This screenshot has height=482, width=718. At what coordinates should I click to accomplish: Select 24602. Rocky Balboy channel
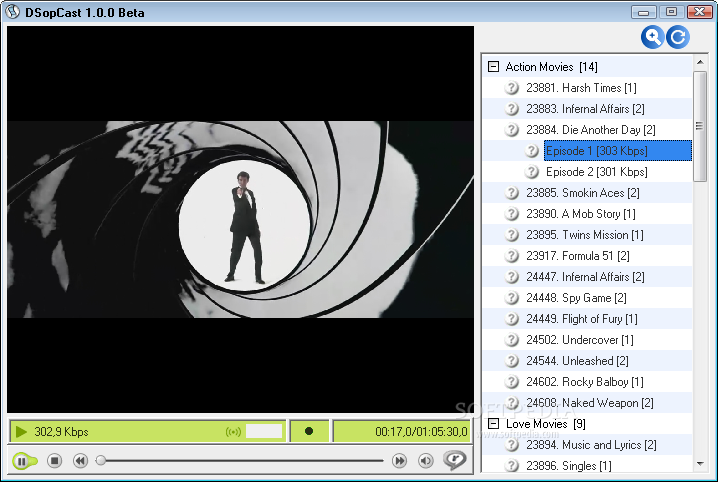[x=585, y=382]
